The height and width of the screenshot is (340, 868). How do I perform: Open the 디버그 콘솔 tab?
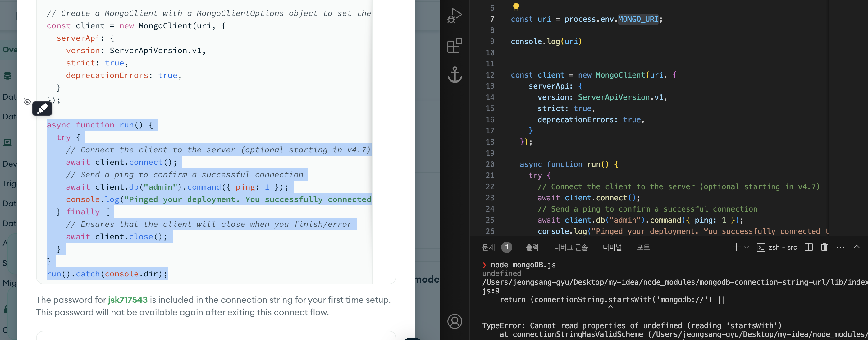point(570,247)
